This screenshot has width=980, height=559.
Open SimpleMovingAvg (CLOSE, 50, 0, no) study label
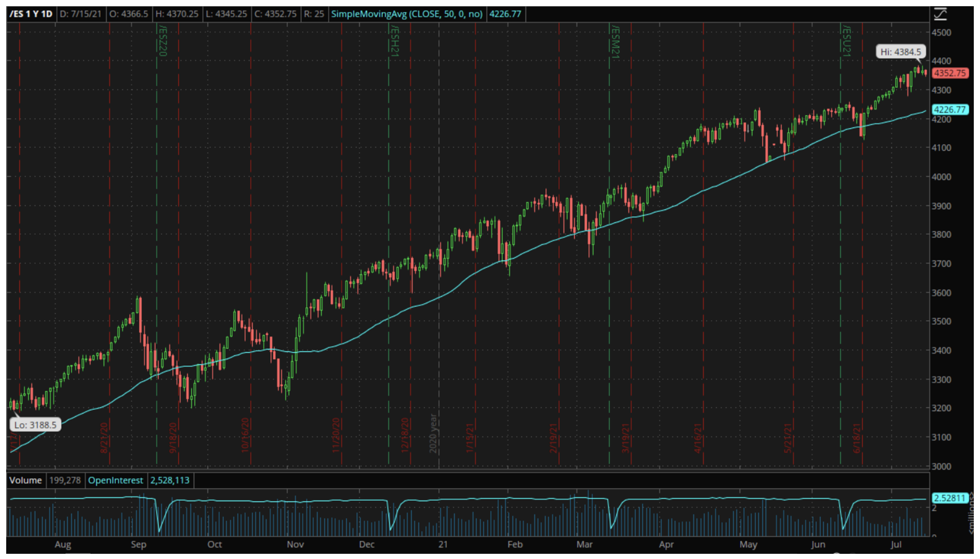(407, 14)
